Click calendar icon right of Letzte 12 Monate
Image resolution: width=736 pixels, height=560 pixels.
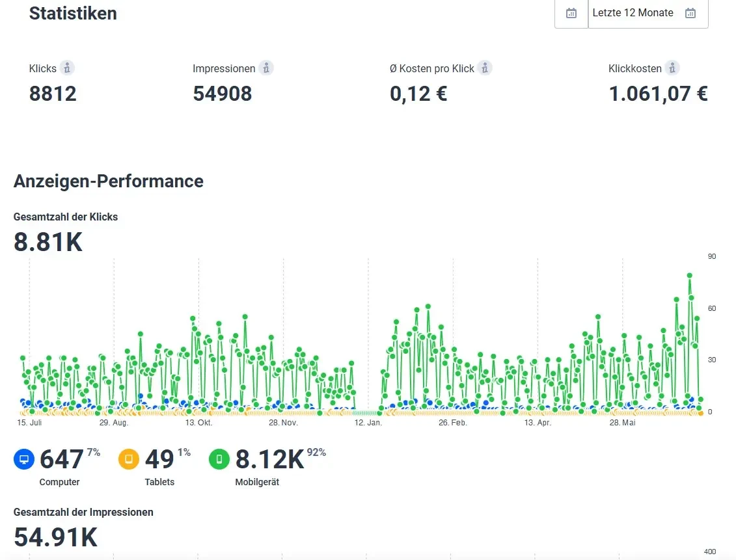coord(690,13)
